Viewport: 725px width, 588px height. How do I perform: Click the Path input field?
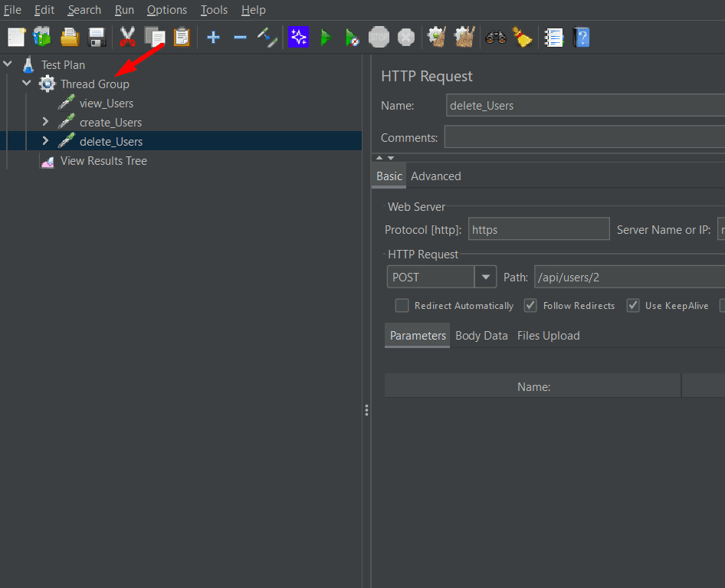point(628,277)
